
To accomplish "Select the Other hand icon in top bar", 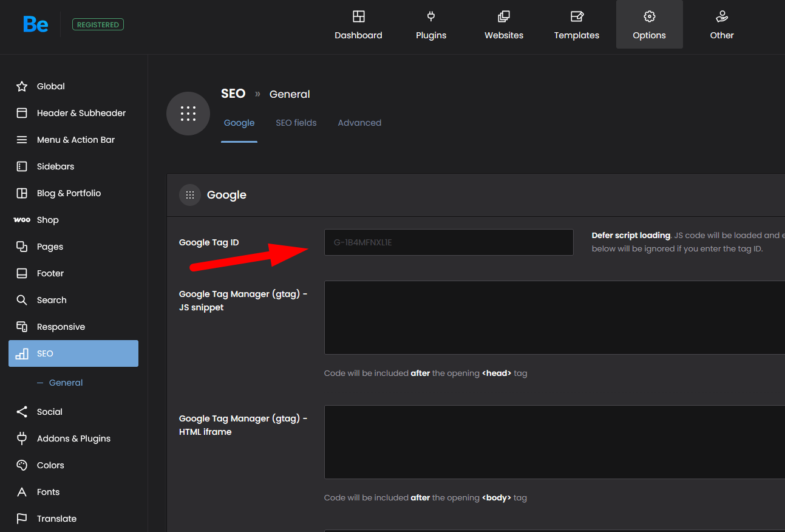I will (722, 16).
